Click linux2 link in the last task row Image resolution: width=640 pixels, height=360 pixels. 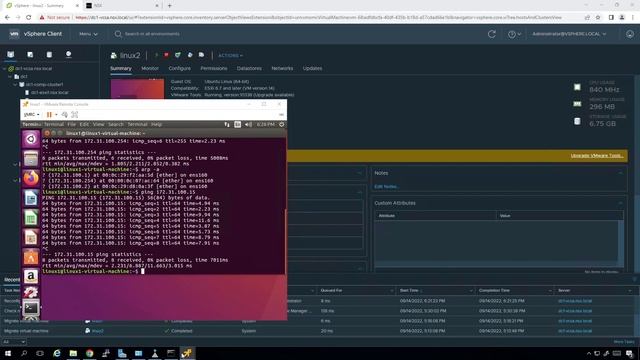[98, 331]
